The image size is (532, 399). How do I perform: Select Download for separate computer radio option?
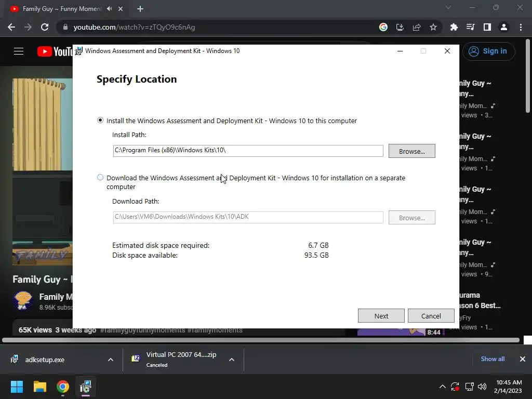pyautogui.click(x=100, y=177)
